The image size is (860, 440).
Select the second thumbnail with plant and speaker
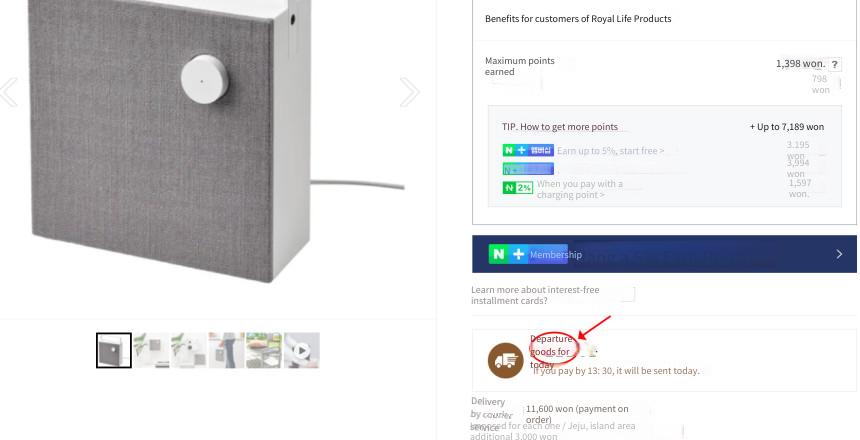(x=151, y=350)
